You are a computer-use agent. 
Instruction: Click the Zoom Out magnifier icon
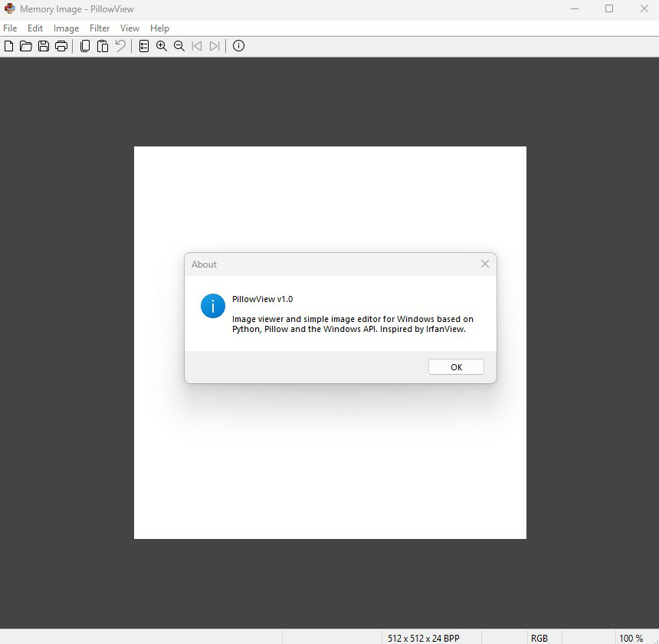pyautogui.click(x=179, y=46)
